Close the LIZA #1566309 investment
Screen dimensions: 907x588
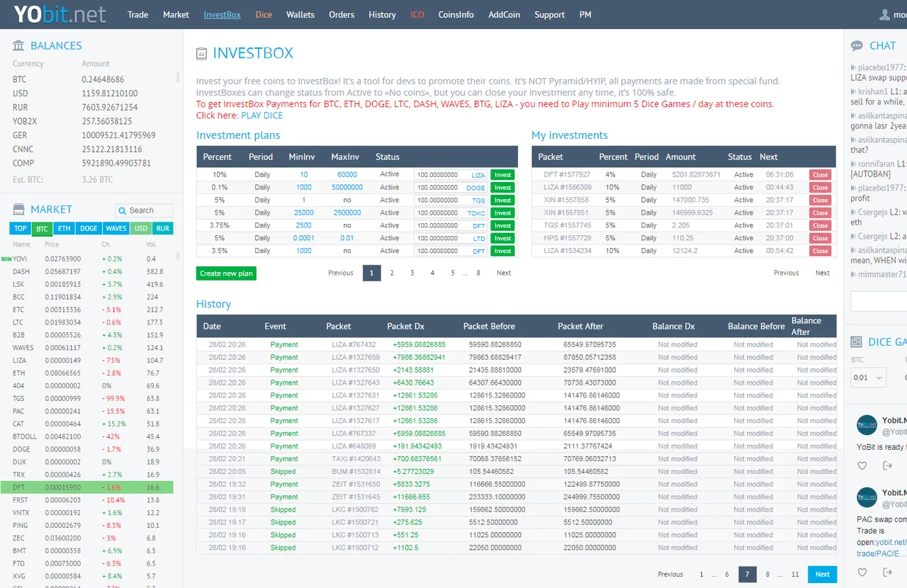[x=821, y=188]
